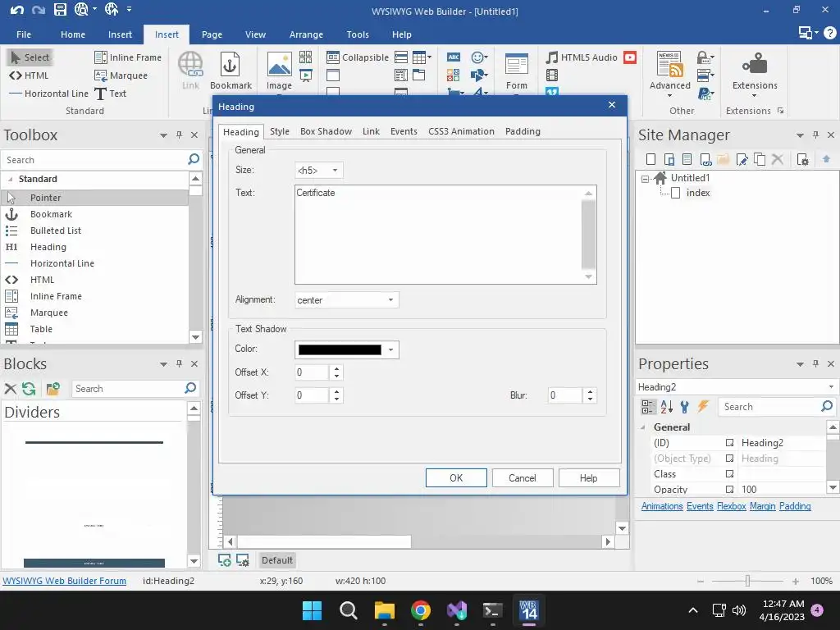Open the WYSIWYG Web Builder Forum link
This screenshot has height=630, width=840.
(x=64, y=581)
